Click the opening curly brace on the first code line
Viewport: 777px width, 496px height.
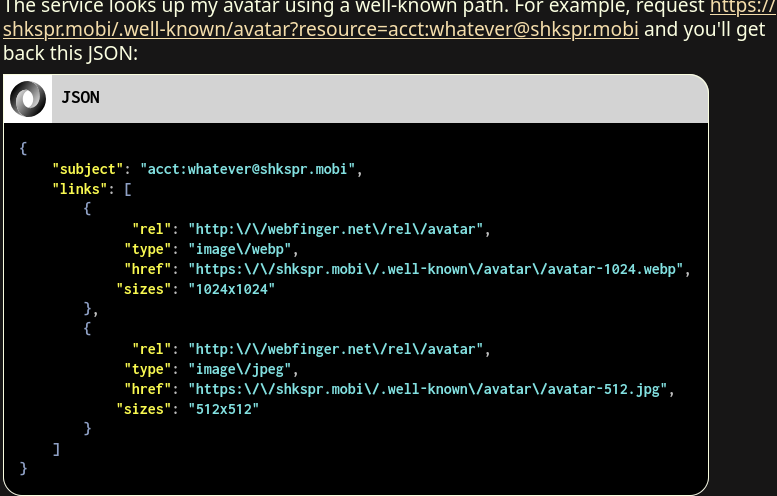point(23,148)
